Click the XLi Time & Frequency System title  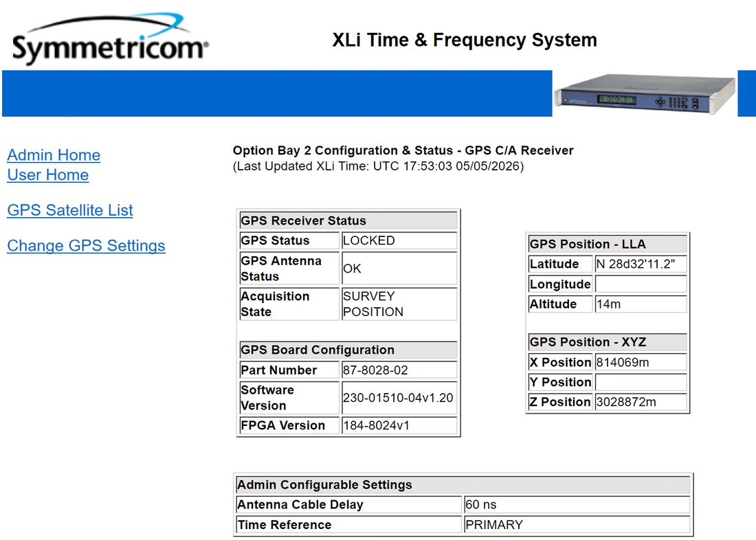coord(465,40)
